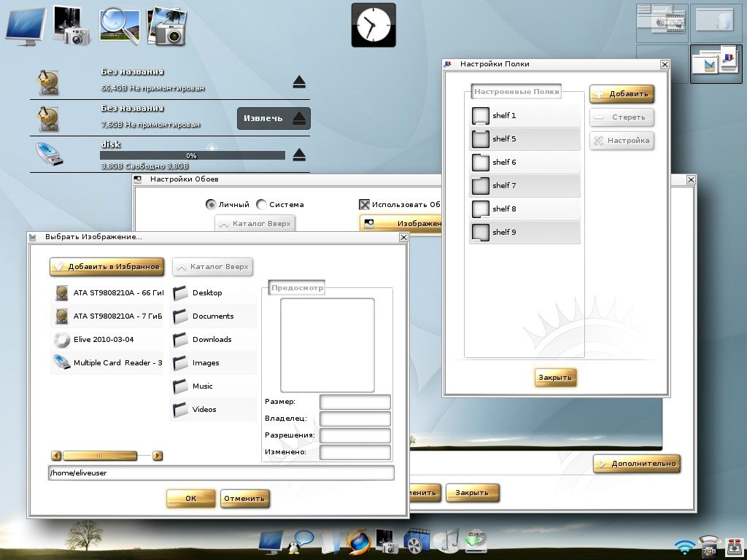Open Firefox from the bottom dock

pyautogui.click(x=359, y=542)
